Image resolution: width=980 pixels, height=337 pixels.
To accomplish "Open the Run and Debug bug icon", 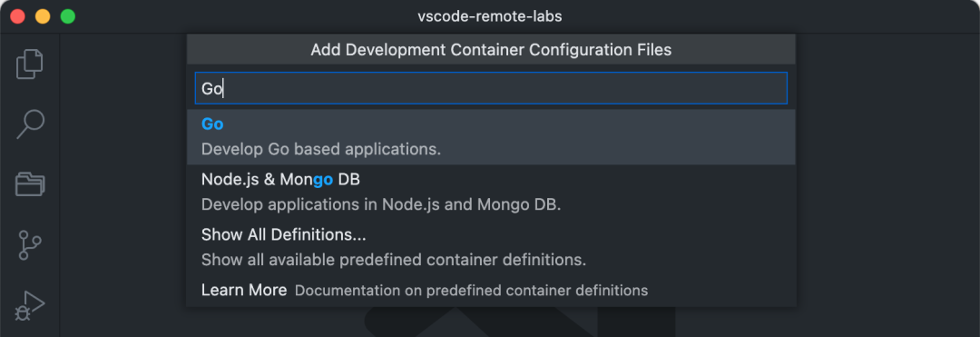I will click(x=29, y=306).
